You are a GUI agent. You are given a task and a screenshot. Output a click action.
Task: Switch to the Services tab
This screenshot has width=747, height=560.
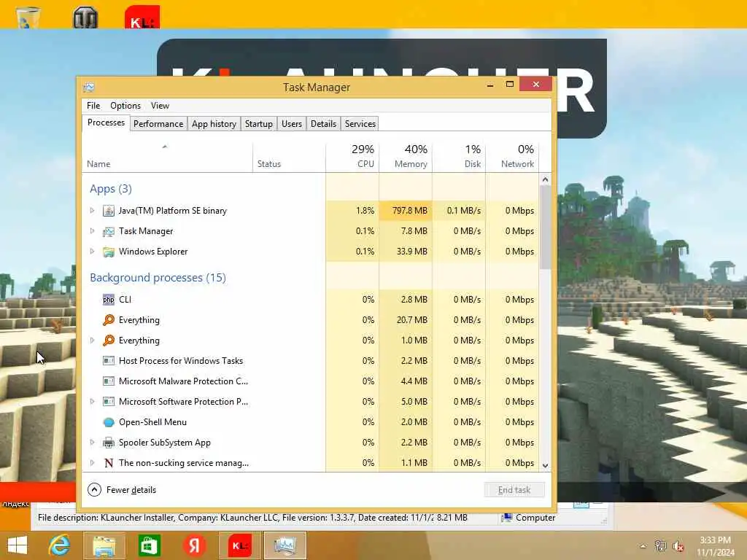pos(360,124)
